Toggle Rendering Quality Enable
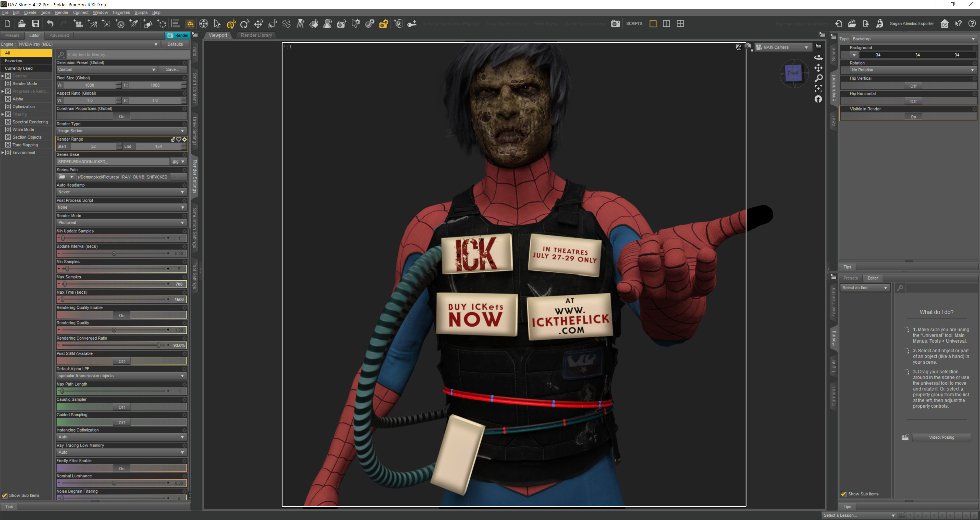Image resolution: width=980 pixels, height=520 pixels. [x=121, y=315]
